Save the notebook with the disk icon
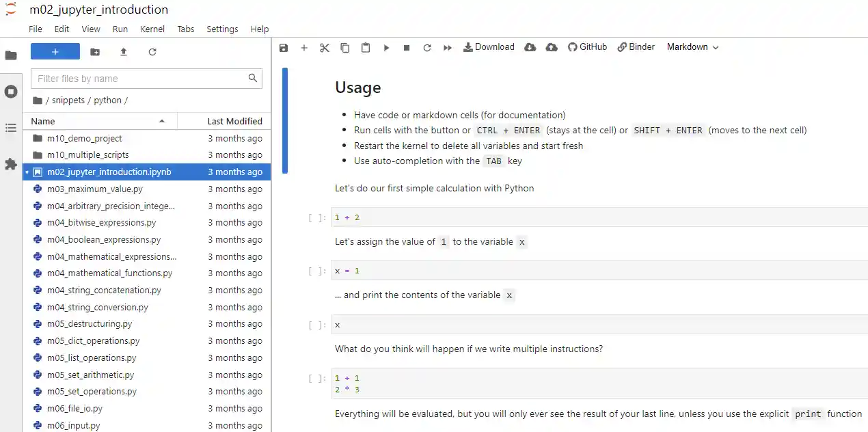Image resolution: width=868 pixels, height=432 pixels. tap(284, 48)
